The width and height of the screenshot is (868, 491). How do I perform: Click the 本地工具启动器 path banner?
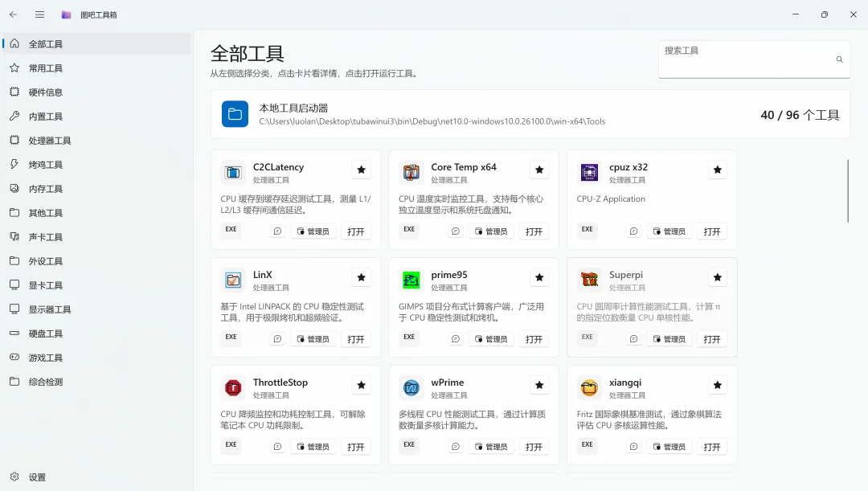coord(530,114)
